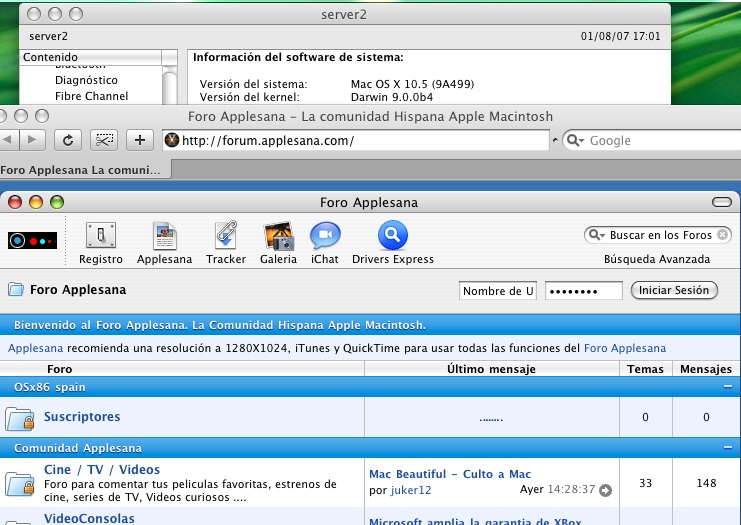This screenshot has width=741, height=525.
Task: Open Google search magnifier dropdown
Action: coord(576,140)
